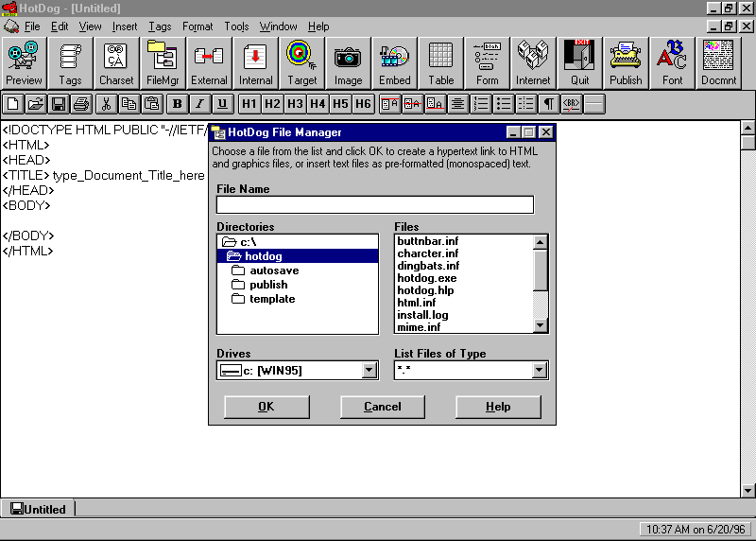Viewport: 756px width, 541px height.
Task: Open the Form tool
Action: point(487,63)
